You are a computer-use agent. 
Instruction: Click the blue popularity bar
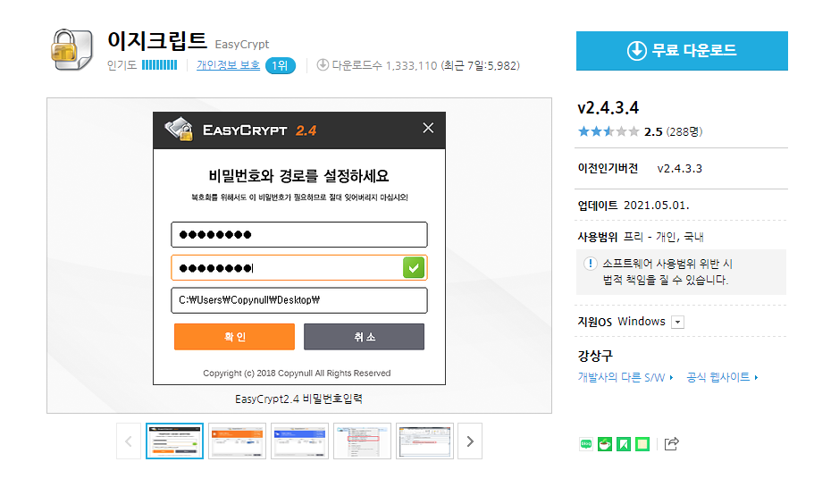point(159,65)
